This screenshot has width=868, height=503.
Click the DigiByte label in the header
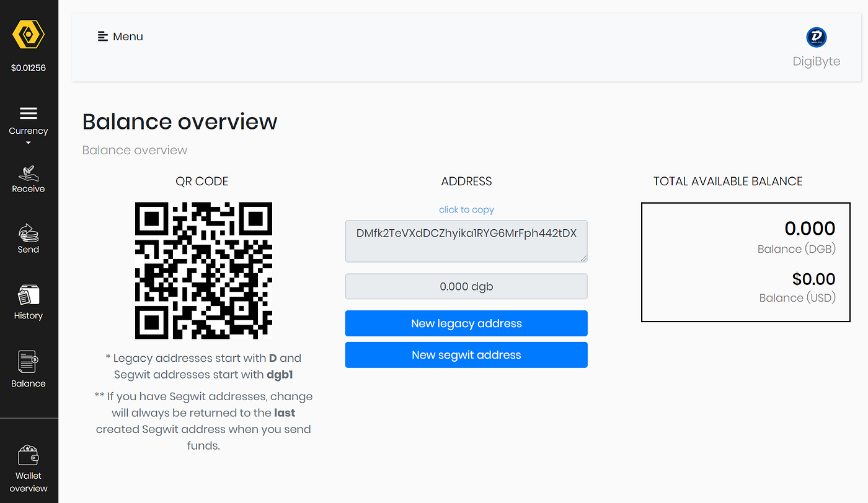coord(817,61)
